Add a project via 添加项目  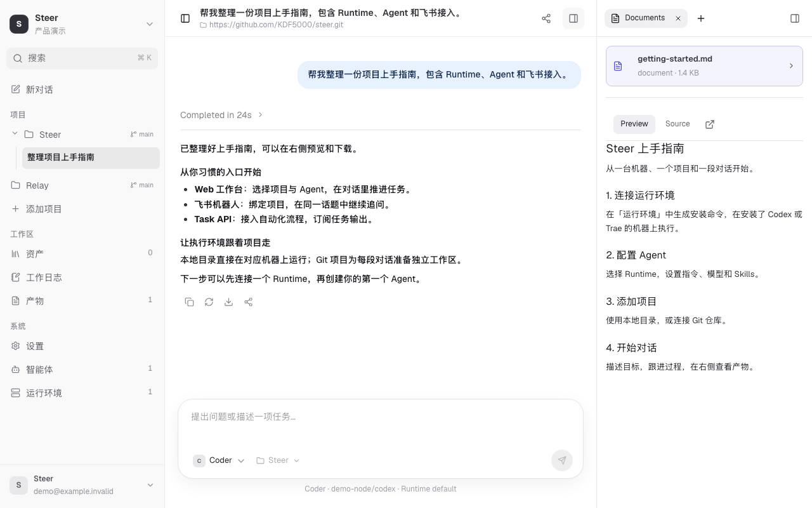pyautogui.click(x=82, y=209)
